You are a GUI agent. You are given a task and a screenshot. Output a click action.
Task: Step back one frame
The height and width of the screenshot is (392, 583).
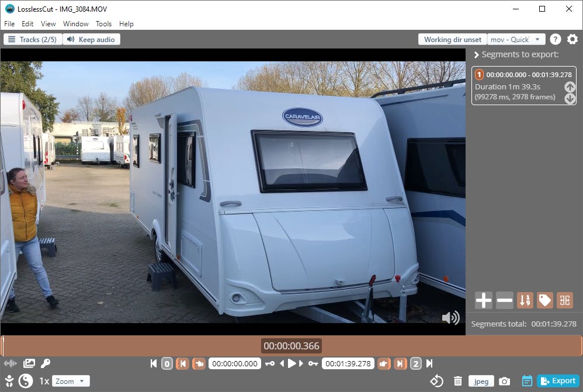(x=282, y=363)
